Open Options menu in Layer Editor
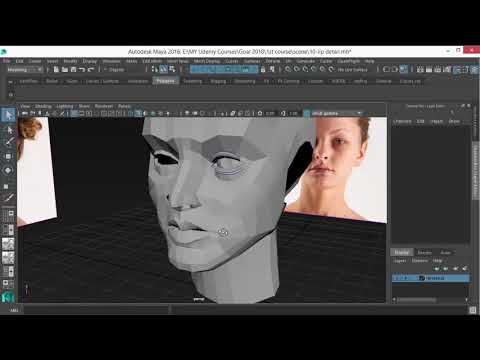The height and width of the screenshot is (360, 480). pos(420,261)
